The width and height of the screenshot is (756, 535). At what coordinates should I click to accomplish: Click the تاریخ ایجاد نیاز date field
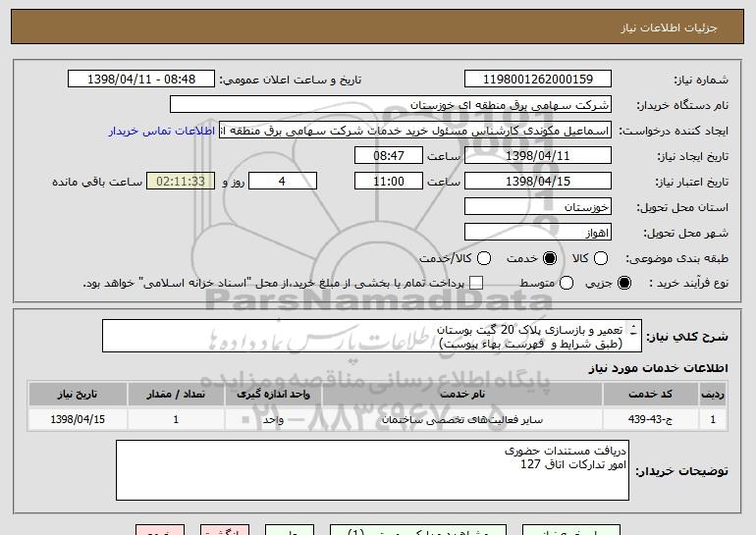pos(538,156)
